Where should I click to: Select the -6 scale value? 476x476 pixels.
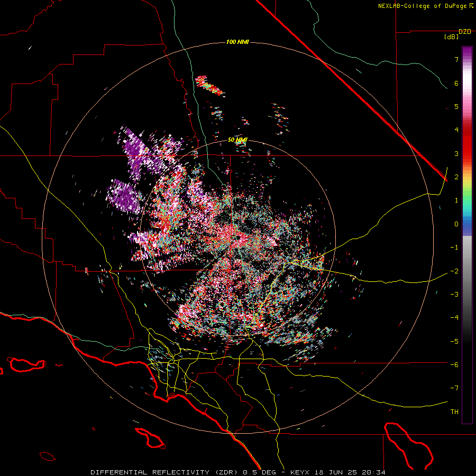pyautogui.click(x=454, y=365)
